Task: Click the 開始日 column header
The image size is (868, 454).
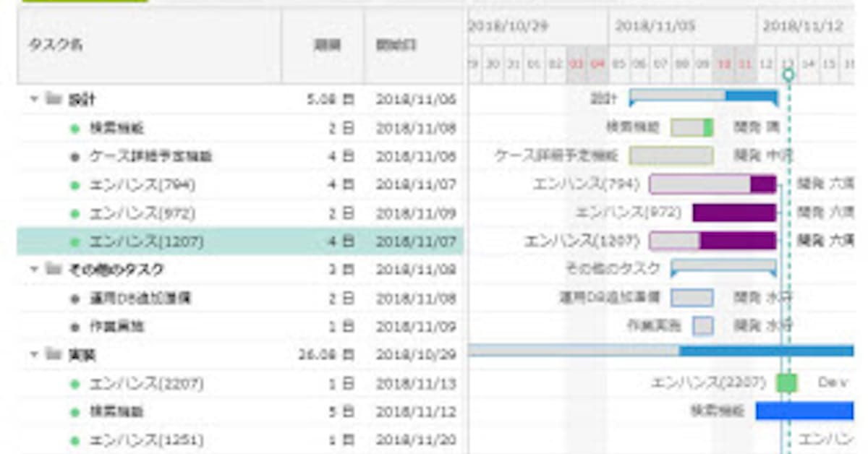Action: 396,45
